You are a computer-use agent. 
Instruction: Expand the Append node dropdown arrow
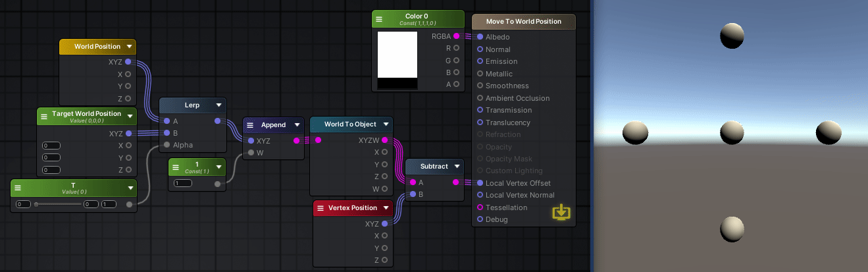297,124
